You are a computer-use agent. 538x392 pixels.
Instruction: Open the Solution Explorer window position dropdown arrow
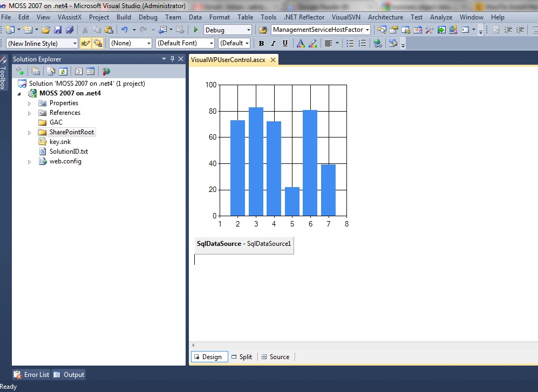pyautogui.click(x=164, y=59)
